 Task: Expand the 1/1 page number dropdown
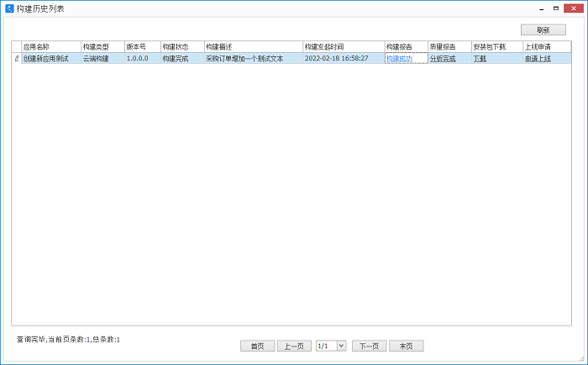coord(341,346)
